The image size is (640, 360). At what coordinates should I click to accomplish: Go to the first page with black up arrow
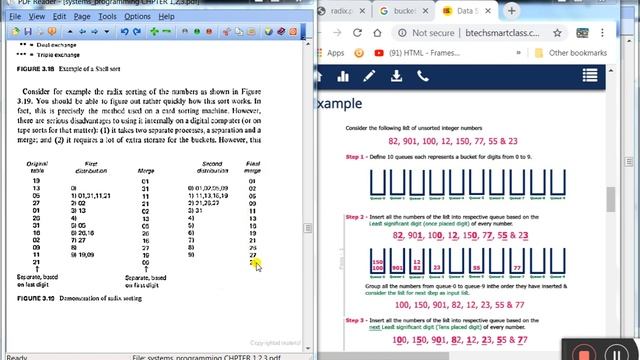70,31
